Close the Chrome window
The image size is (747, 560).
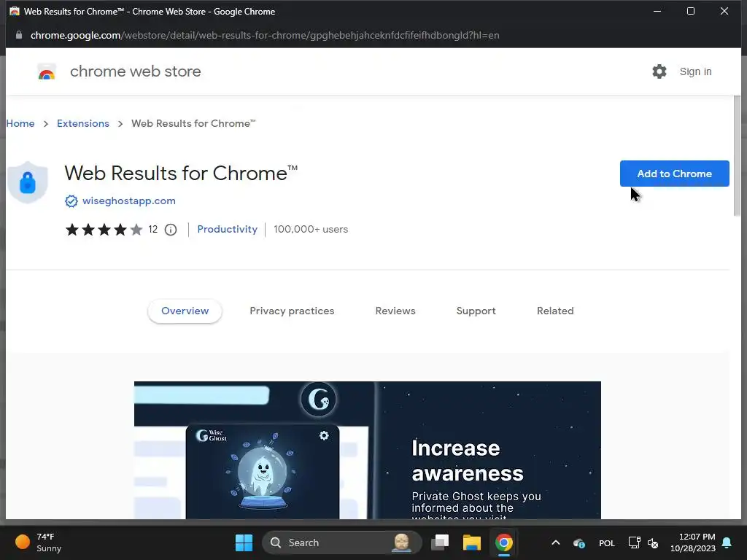[724, 11]
